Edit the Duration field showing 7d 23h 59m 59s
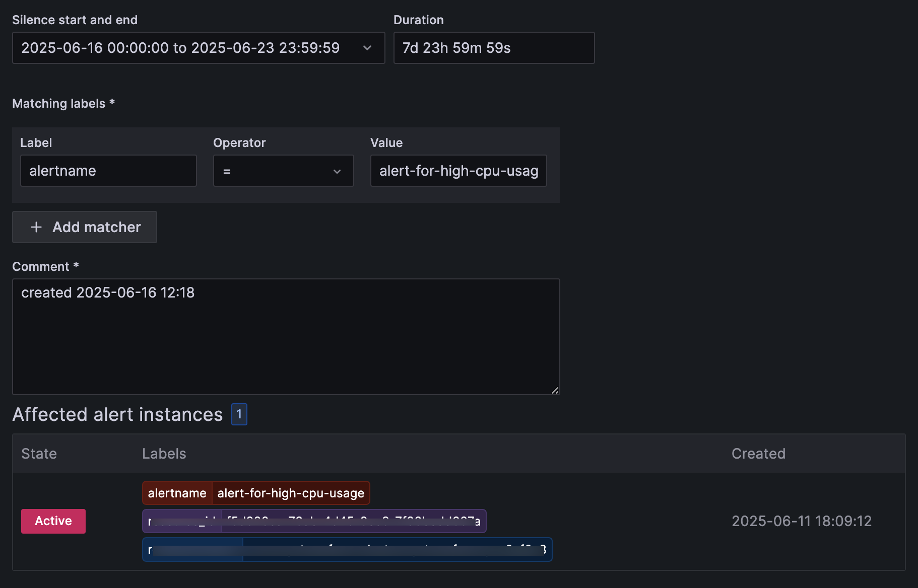This screenshot has width=918, height=588. [493, 48]
